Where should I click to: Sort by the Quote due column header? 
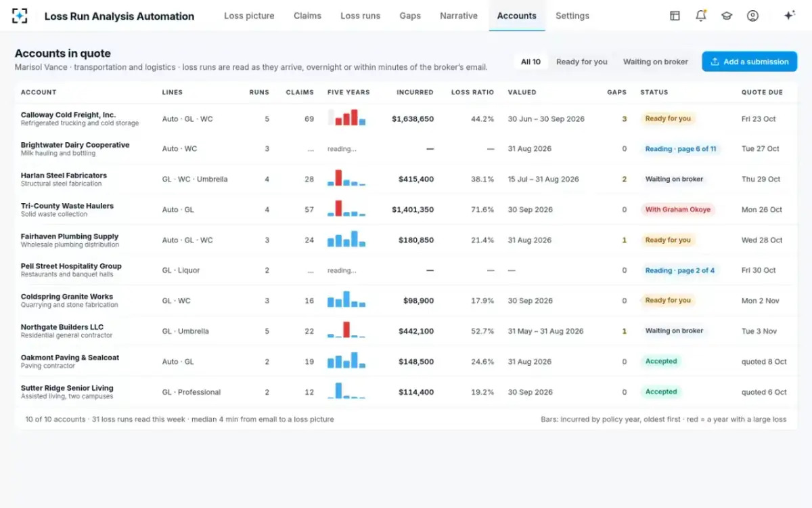[x=762, y=92]
